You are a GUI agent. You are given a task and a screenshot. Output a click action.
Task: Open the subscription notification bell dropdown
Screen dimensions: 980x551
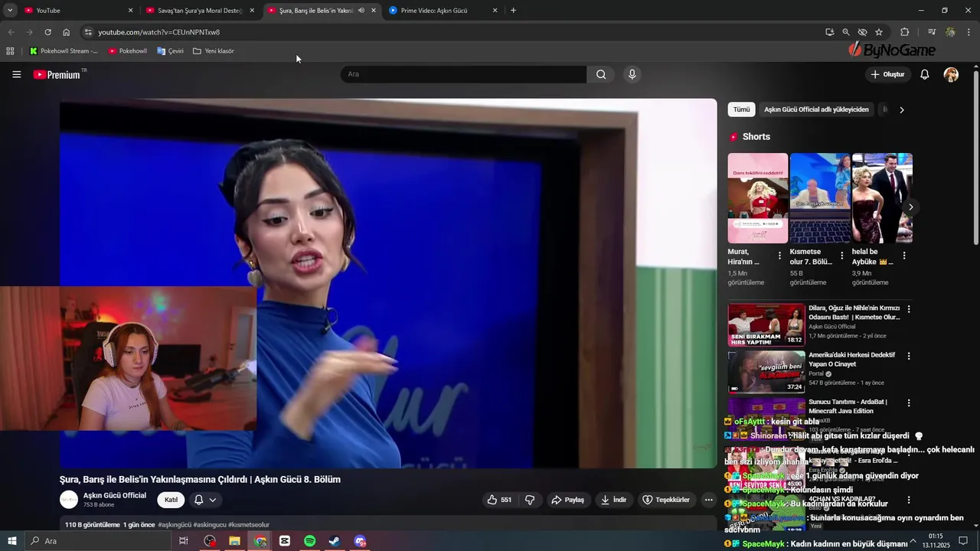click(x=205, y=500)
